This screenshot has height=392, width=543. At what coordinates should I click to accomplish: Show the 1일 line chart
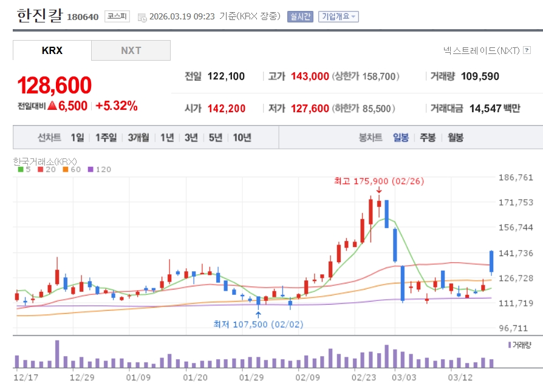pos(77,138)
